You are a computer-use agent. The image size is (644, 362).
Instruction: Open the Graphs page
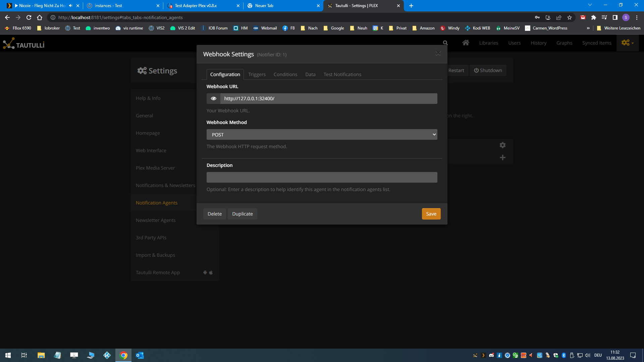pyautogui.click(x=565, y=43)
